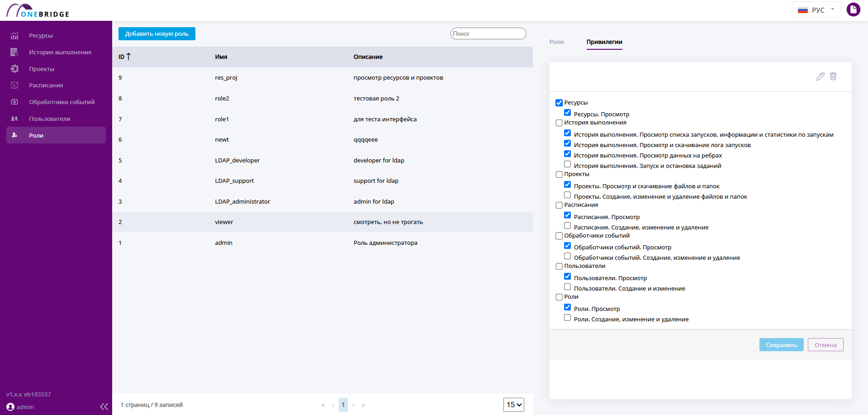Click version text v1.x.x eb183537
The height and width of the screenshot is (415, 868).
point(28,395)
